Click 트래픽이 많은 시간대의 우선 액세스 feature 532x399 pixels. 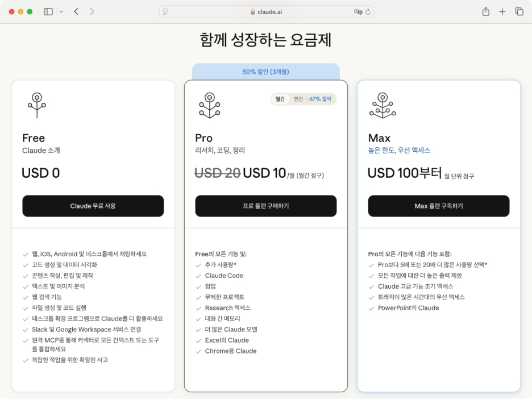tap(421, 297)
